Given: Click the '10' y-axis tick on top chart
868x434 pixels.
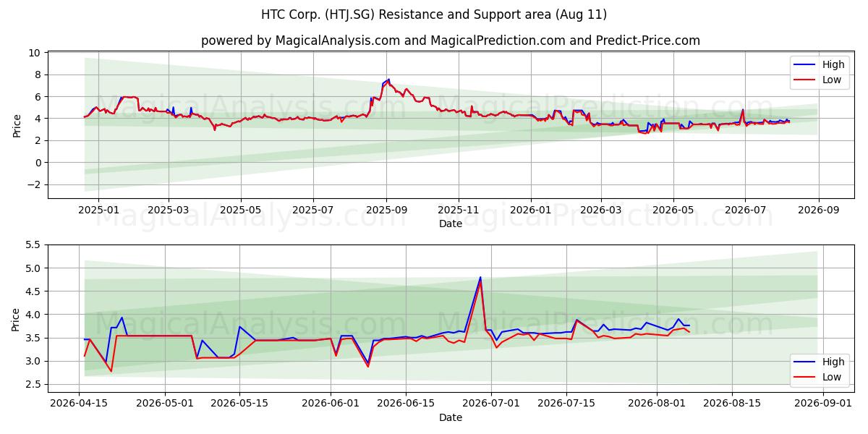Looking at the screenshot, I should (x=34, y=53).
